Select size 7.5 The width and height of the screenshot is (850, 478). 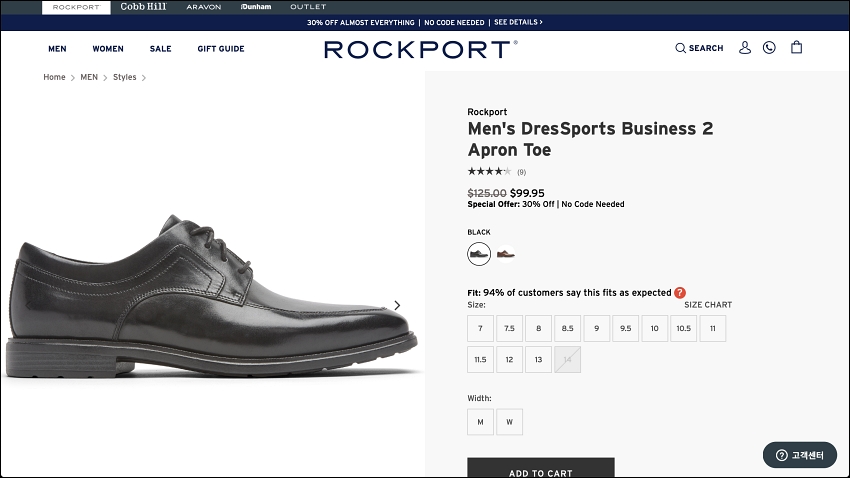point(510,328)
